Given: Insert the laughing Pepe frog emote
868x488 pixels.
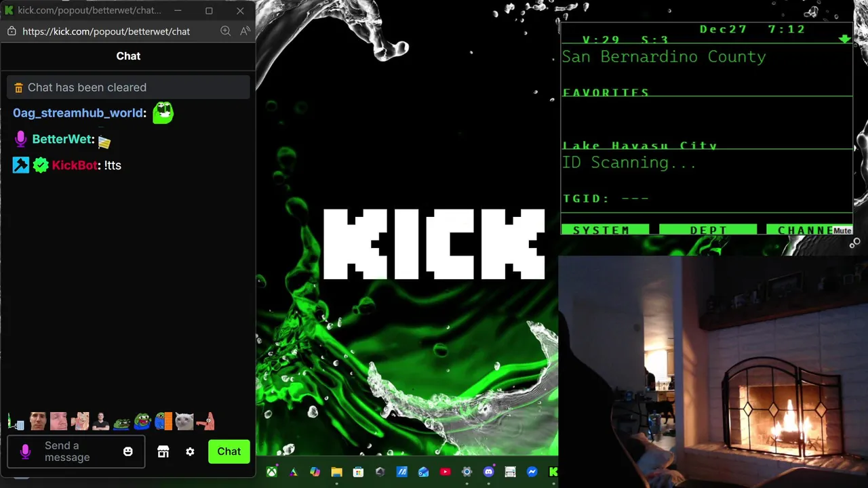Looking at the screenshot, I should [142, 422].
